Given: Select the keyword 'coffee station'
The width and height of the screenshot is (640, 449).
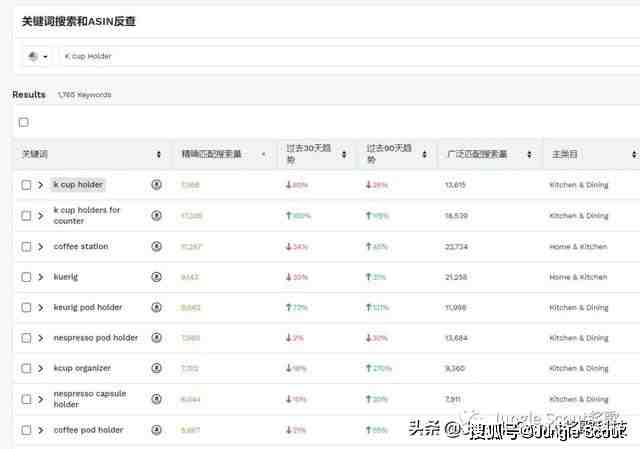Looking at the screenshot, I should [81, 247].
